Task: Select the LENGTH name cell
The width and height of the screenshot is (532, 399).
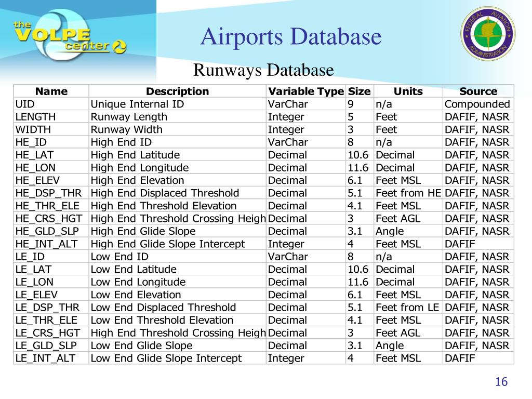Action: pos(51,117)
